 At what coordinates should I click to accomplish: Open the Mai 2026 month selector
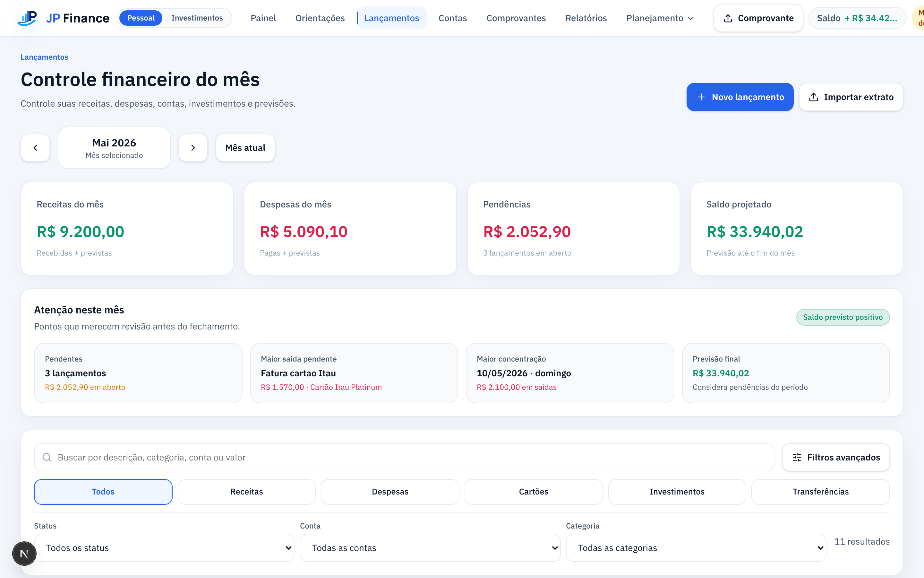coord(114,148)
